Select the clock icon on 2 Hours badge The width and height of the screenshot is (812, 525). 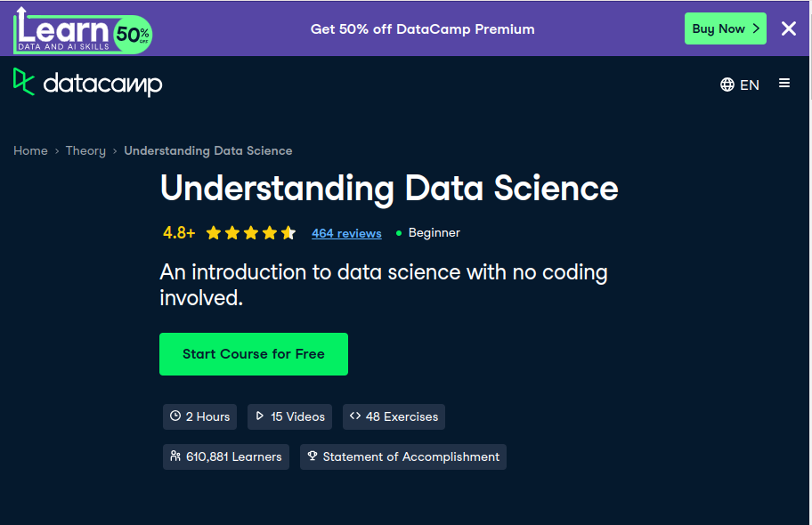pyautogui.click(x=175, y=416)
